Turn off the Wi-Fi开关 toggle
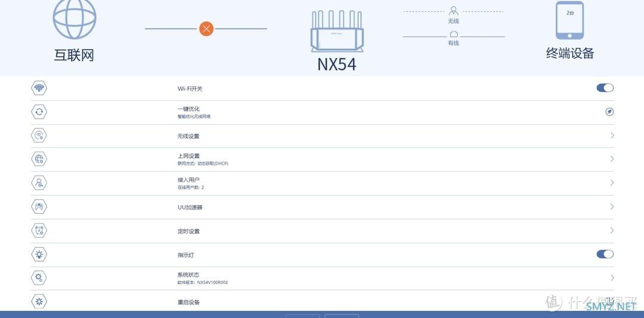The image size is (644, 318). click(605, 88)
